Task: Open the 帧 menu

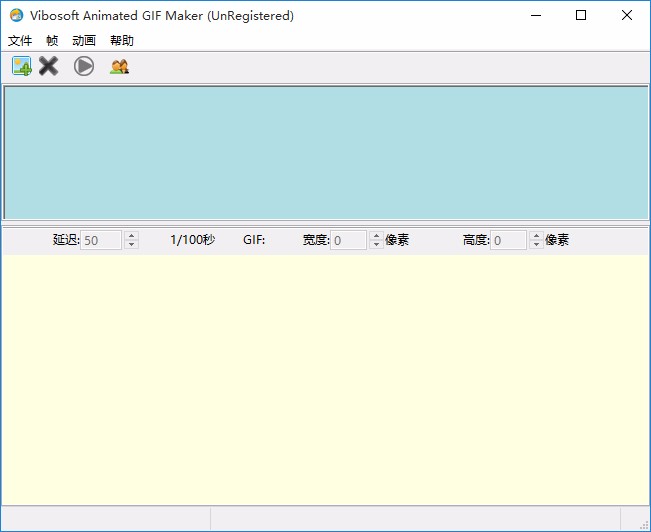Action: pos(52,41)
